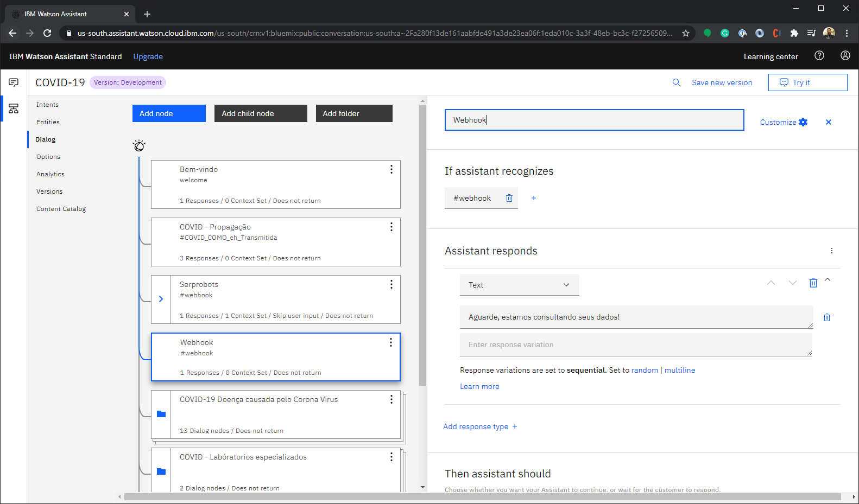Viewport: 859px width, 504px height.
Task: Open Chrome extensions puzzle icon
Action: pos(794,33)
